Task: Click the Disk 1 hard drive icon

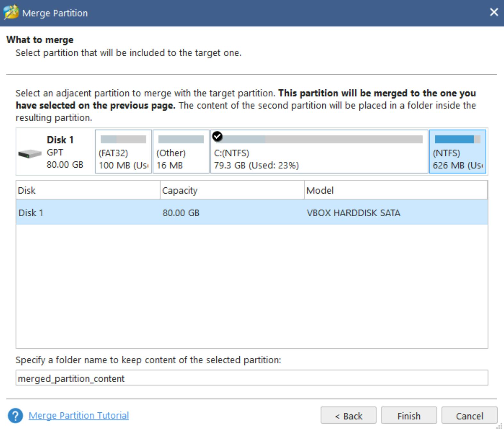Action: click(30, 154)
